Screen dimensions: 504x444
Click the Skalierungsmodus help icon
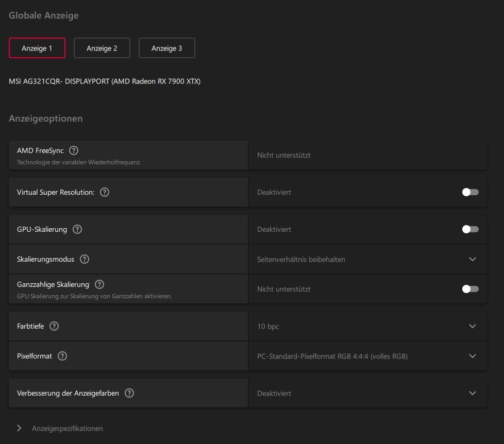pos(85,259)
